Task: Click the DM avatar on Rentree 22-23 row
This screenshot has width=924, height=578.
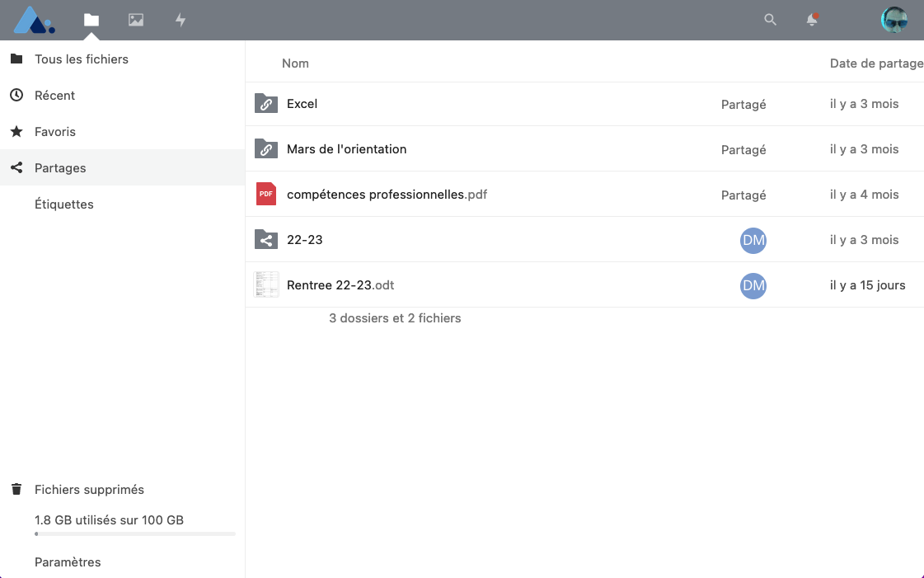Action: pos(753,286)
